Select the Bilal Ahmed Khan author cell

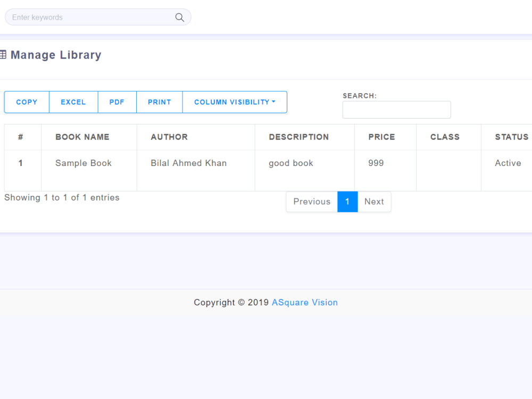point(196,171)
